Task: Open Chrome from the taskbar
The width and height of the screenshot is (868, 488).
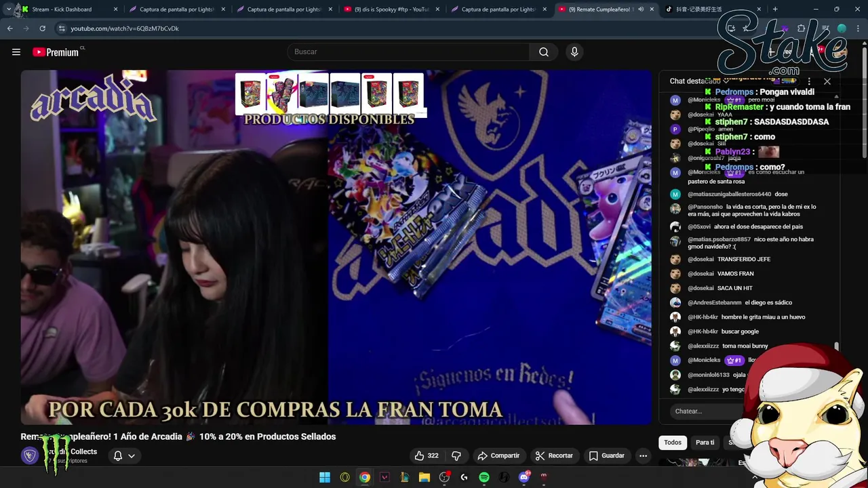Action: point(365,477)
